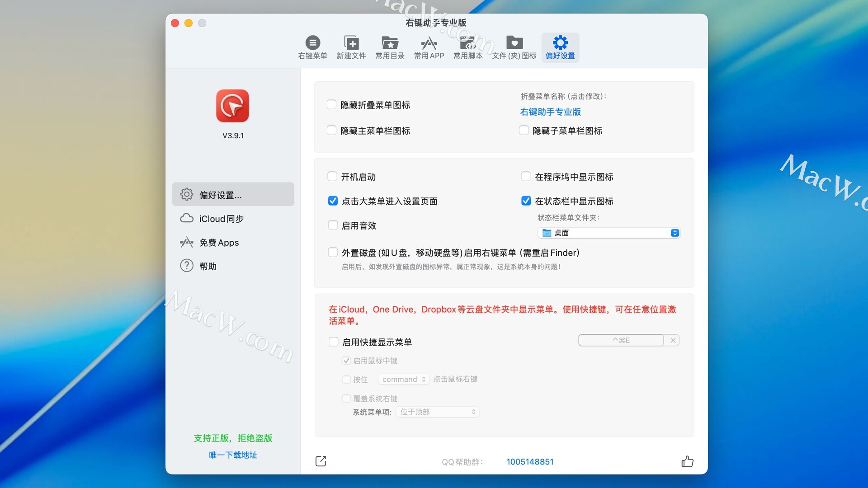Select 免费 Apps in the sidebar

point(219,243)
